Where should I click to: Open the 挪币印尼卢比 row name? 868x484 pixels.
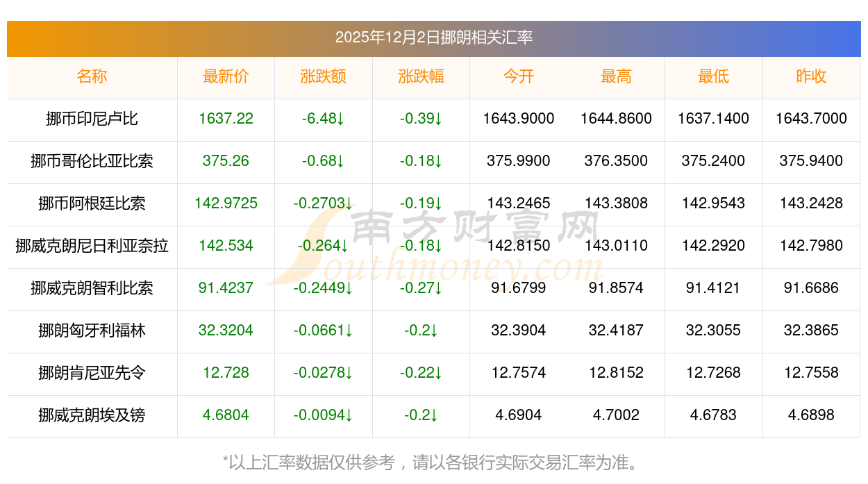coord(92,119)
